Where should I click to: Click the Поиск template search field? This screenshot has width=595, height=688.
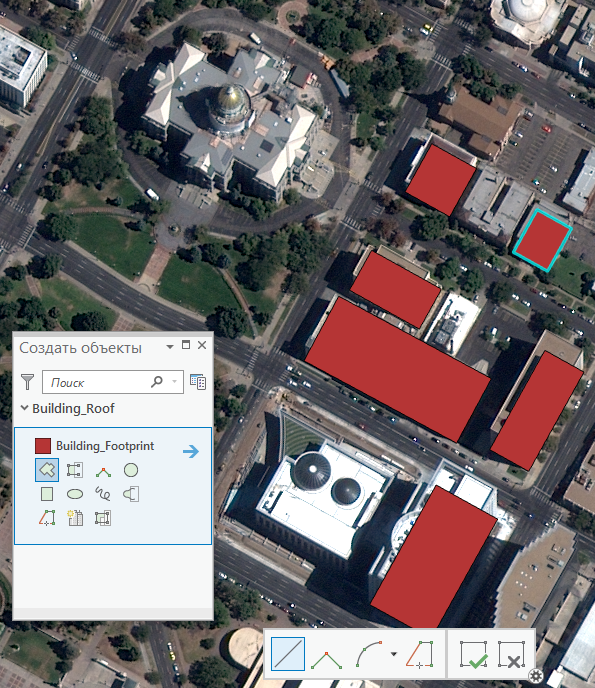113,382
